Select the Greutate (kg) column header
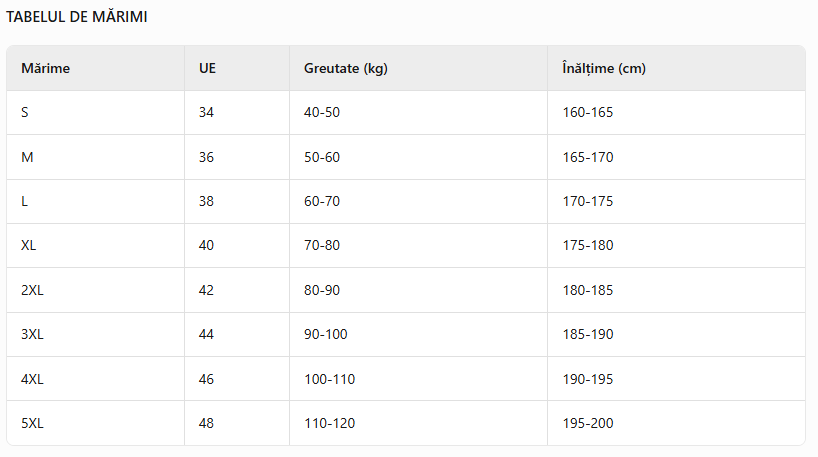The height and width of the screenshot is (457, 818). coord(345,68)
